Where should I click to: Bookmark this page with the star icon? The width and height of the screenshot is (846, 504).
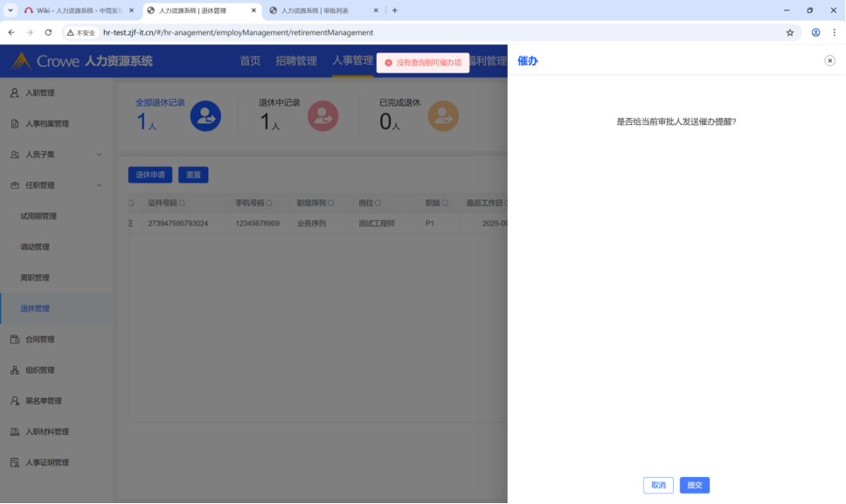(x=790, y=32)
